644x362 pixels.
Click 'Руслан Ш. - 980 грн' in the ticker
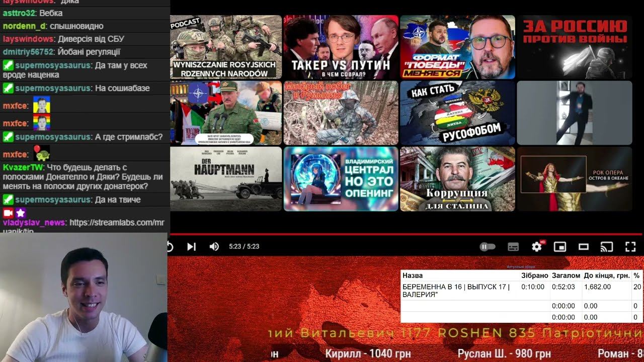point(504,354)
